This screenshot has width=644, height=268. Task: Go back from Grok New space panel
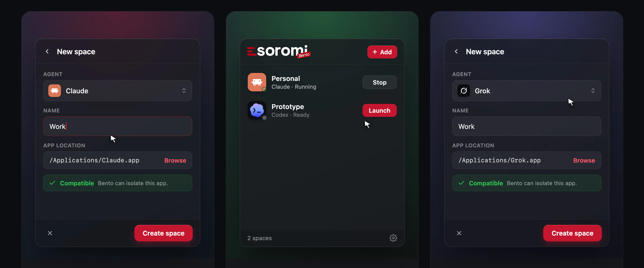click(x=456, y=51)
